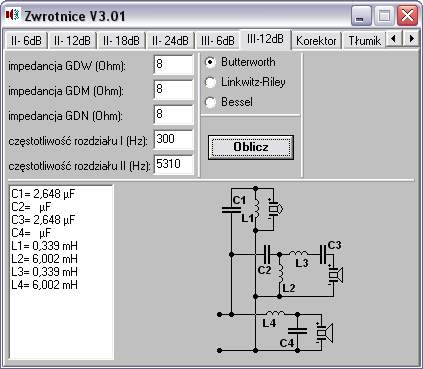Click the L1 inductor in the schematic
Image resolution: width=423 pixels, height=369 pixels.
pos(256,209)
